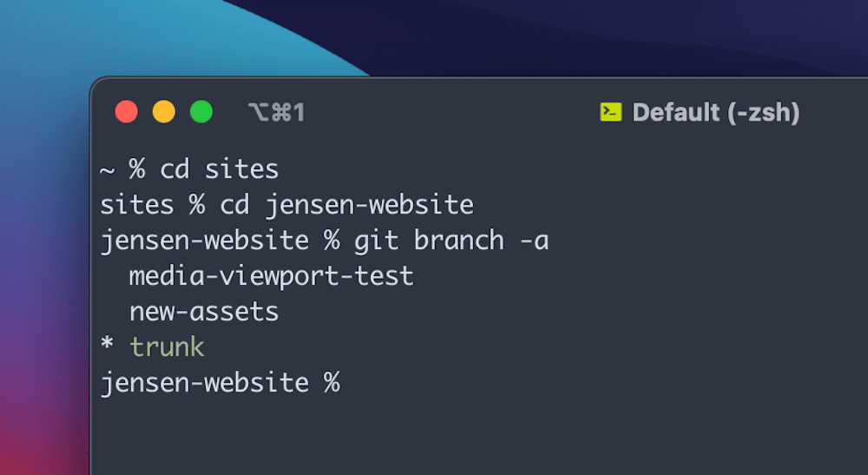Image resolution: width=868 pixels, height=475 pixels.
Task: Click the "sites" prompt directory on second line
Action: (136, 205)
